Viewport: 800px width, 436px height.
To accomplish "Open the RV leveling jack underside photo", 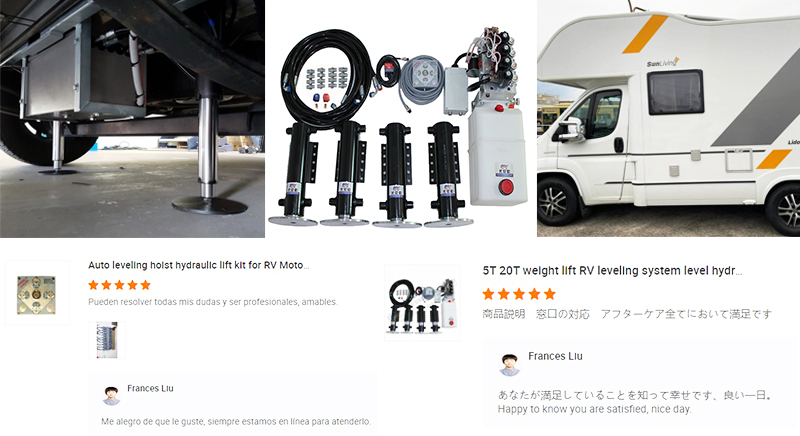I will pyautogui.click(x=132, y=118).
